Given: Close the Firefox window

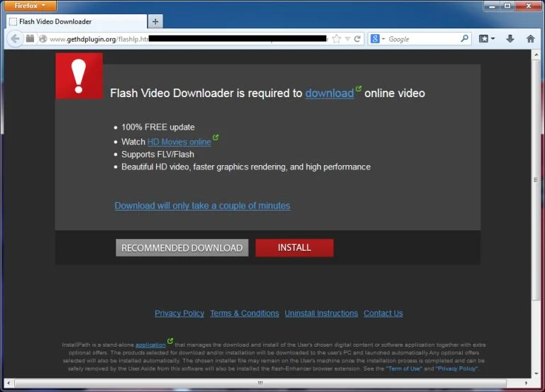Looking at the screenshot, I should coord(529,6).
